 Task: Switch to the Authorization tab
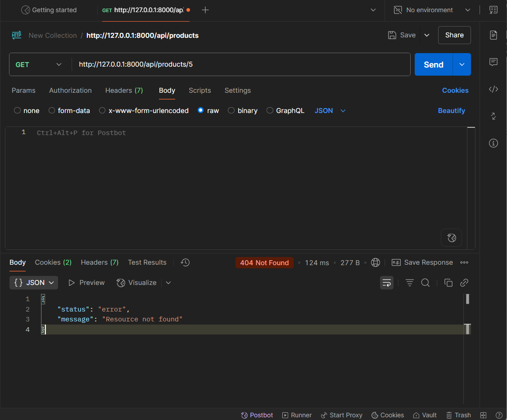[70, 90]
